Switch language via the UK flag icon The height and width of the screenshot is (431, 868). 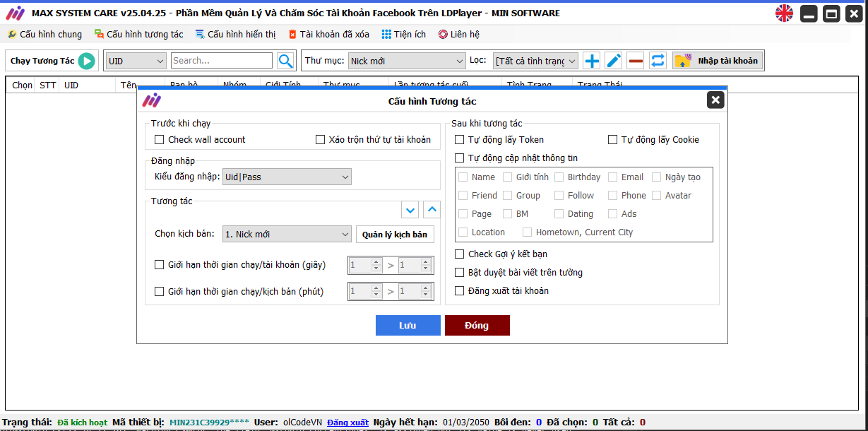pyautogui.click(x=784, y=13)
